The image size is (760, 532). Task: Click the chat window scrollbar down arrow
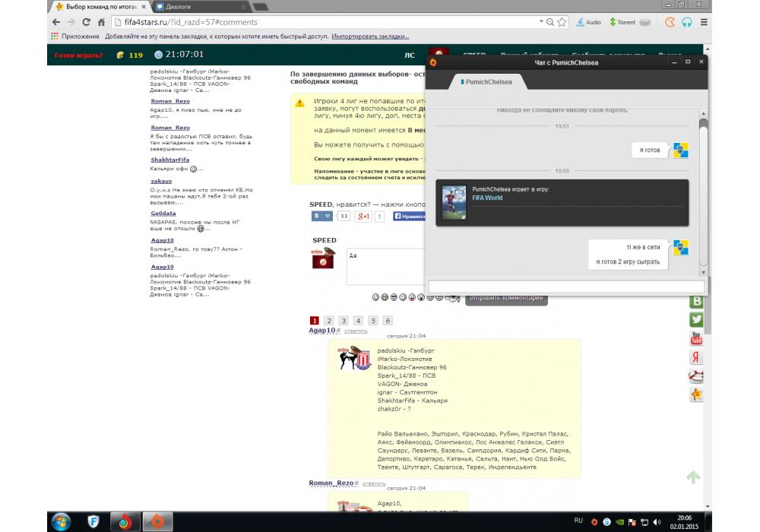coord(703,272)
